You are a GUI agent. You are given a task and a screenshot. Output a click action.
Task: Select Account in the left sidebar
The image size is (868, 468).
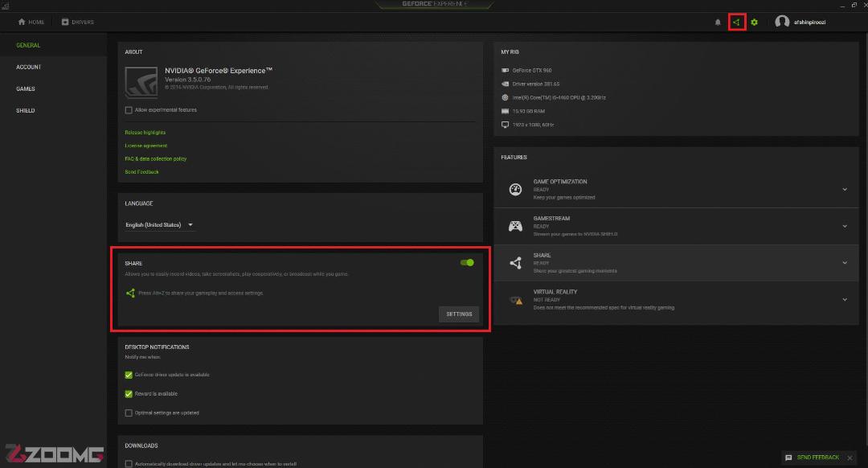pos(29,67)
